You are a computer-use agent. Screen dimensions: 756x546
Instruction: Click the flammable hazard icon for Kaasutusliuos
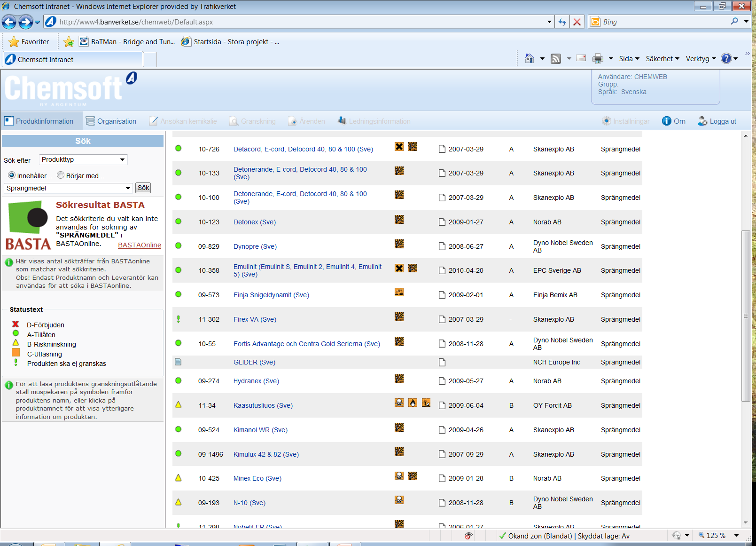point(413,403)
